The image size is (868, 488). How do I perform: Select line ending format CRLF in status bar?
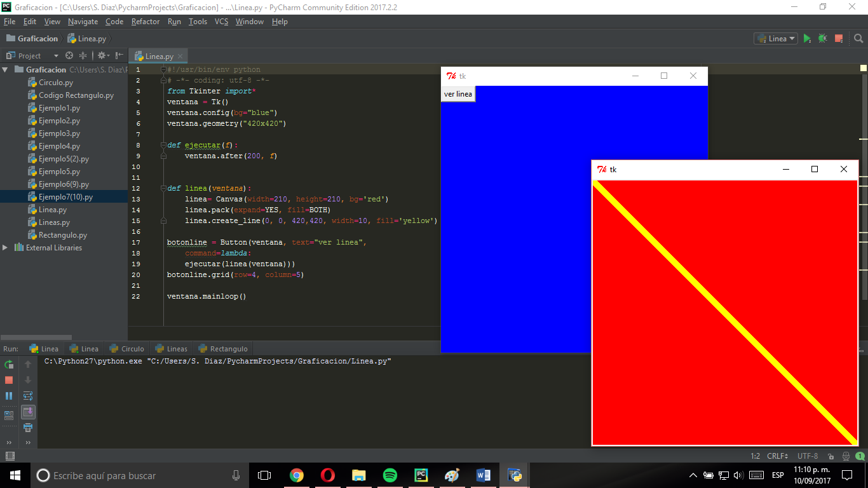click(x=776, y=456)
